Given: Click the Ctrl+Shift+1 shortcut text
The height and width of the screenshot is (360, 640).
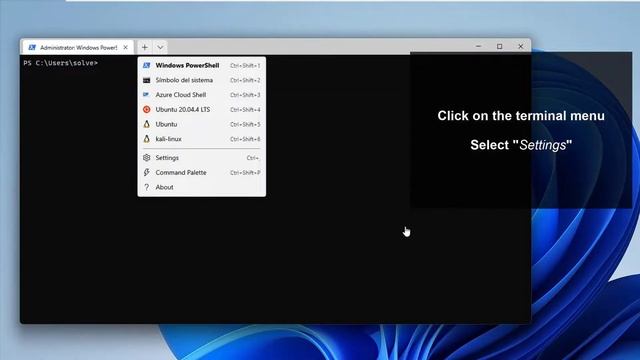Looking at the screenshot, I should 245,65.
